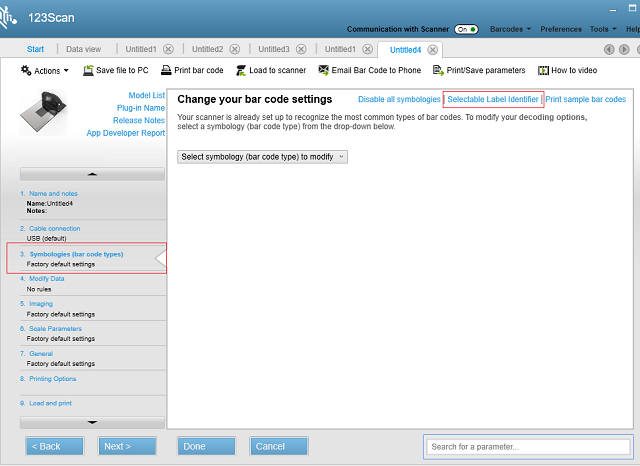Open Selectable Label Identifier link
Image resolution: width=640 pixels, height=466 pixels.
492,100
